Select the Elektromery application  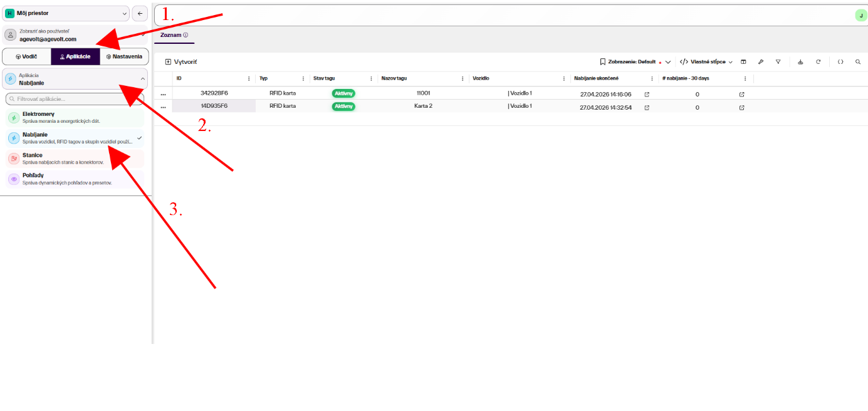(x=75, y=117)
